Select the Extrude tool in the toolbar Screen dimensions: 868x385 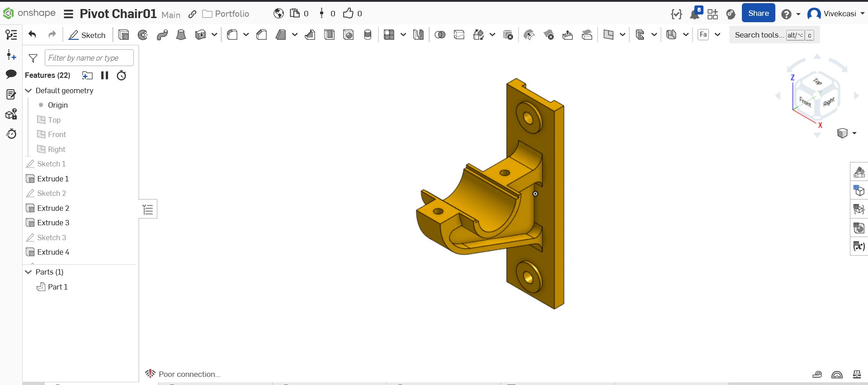pyautogui.click(x=123, y=35)
